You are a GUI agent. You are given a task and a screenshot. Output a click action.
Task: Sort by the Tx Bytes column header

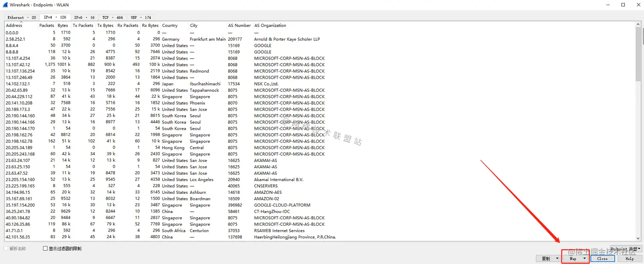click(105, 26)
